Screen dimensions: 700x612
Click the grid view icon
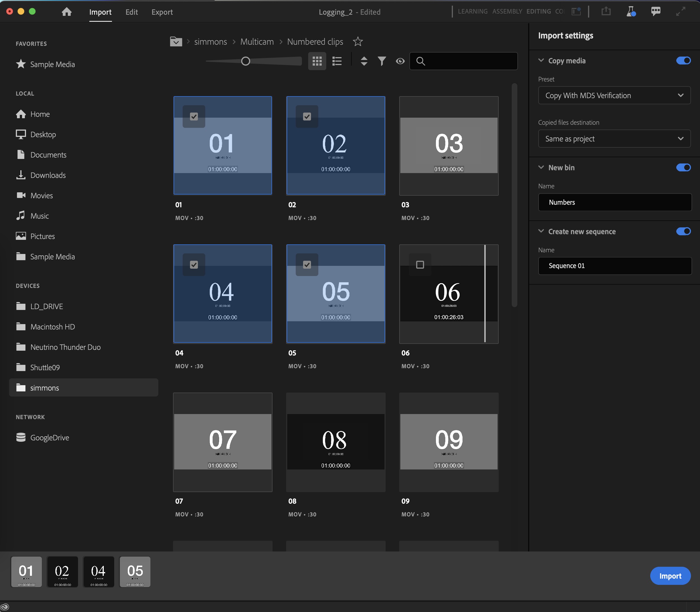[317, 61]
